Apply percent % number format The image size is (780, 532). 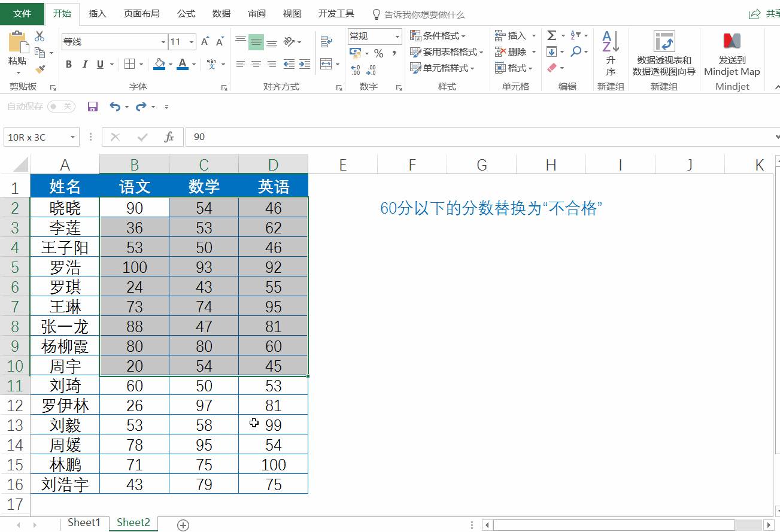click(380, 54)
